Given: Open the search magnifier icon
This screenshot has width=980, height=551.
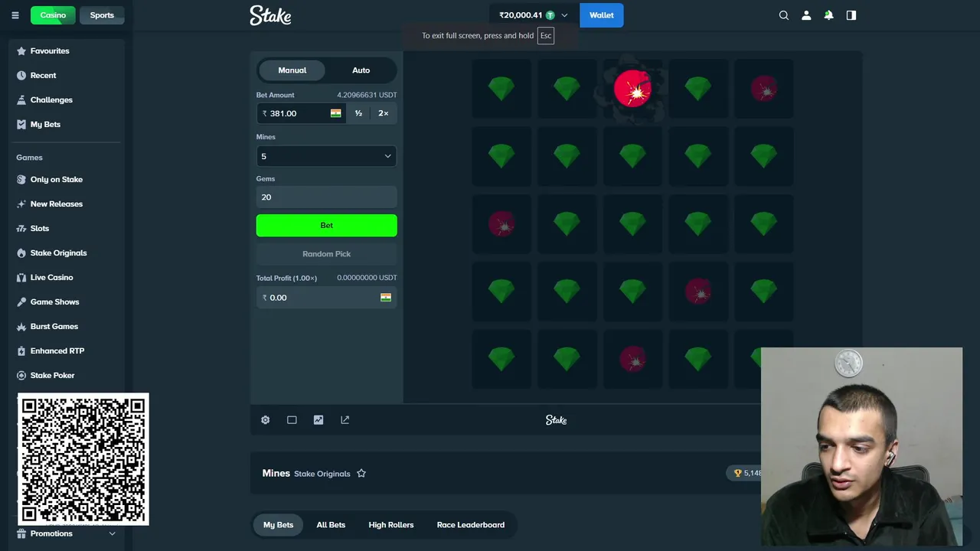Looking at the screenshot, I should click(784, 15).
